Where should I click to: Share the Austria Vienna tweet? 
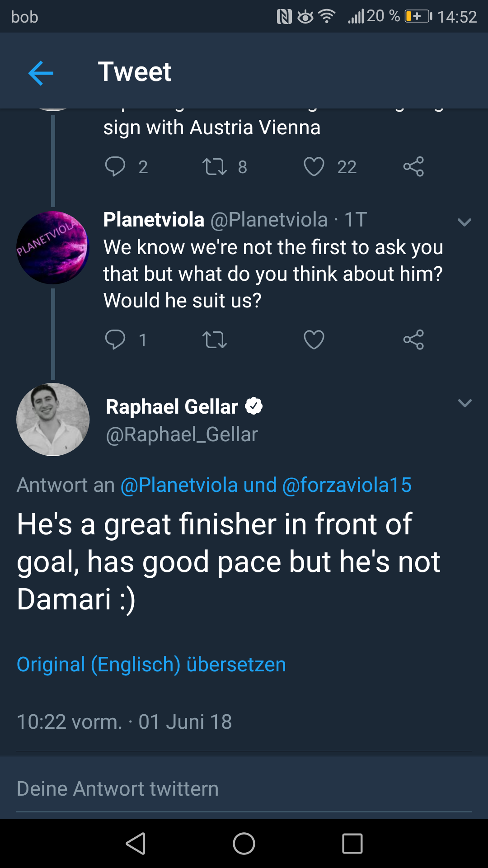pyautogui.click(x=413, y=167)
